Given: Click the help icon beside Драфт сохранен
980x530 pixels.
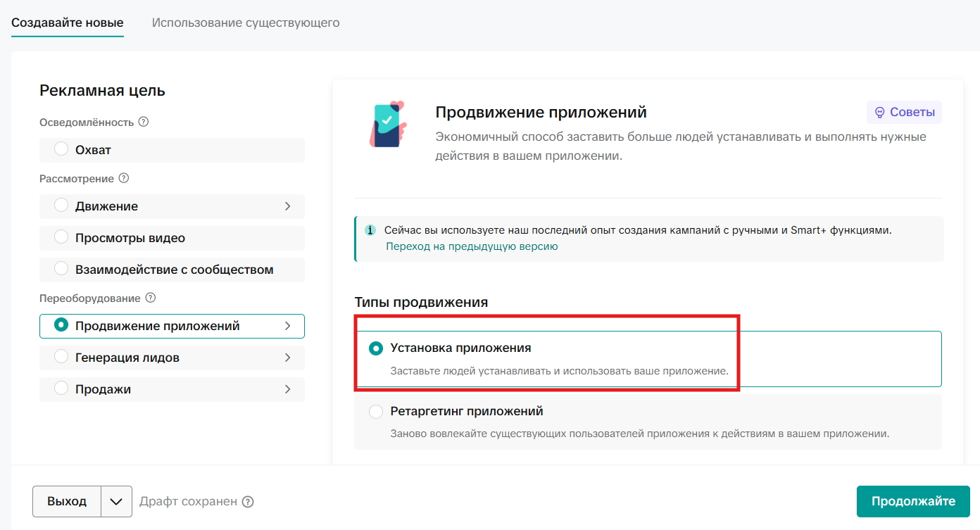Looking at the screenshot, I should pos(248,502).
